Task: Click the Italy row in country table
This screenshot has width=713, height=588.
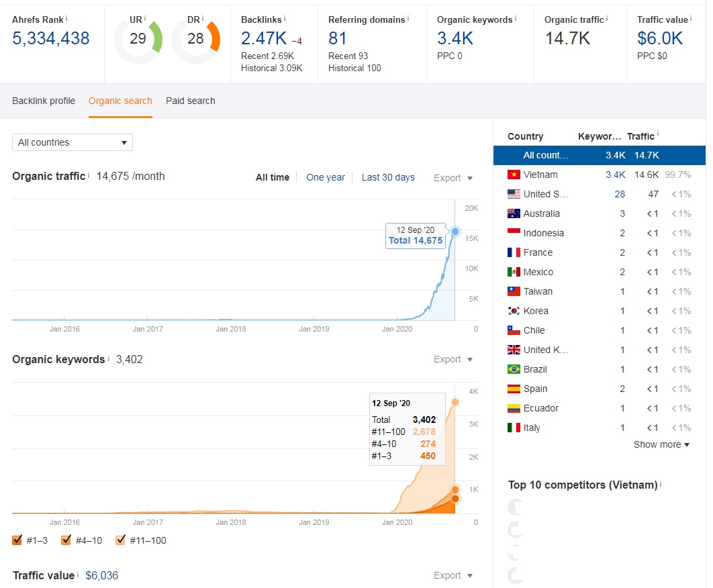Action: pos(600,428)
